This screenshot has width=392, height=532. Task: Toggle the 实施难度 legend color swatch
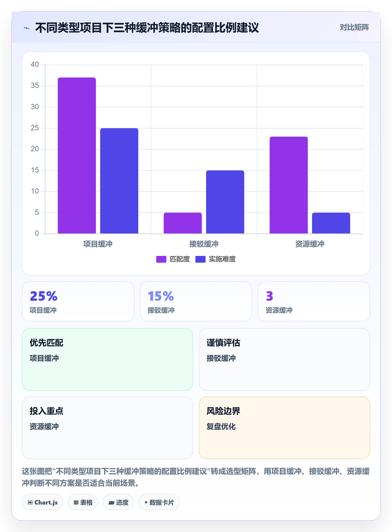(x=200, y=259)
